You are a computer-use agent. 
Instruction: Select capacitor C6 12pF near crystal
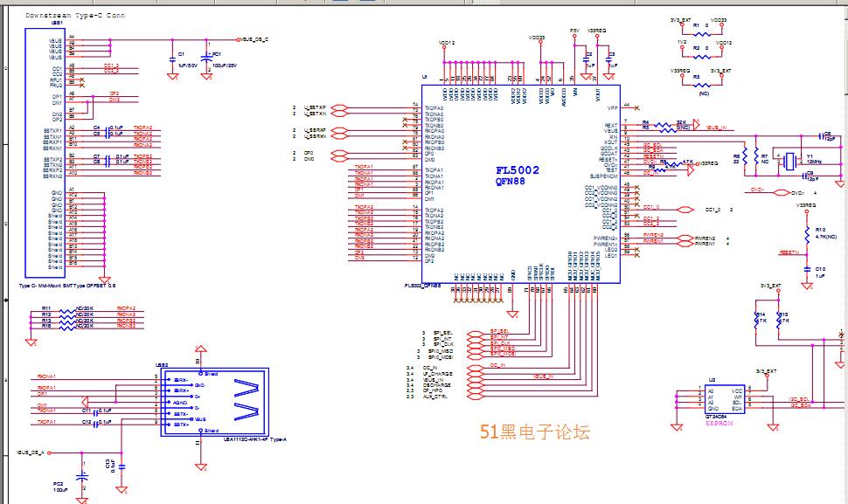click(824, 135)
